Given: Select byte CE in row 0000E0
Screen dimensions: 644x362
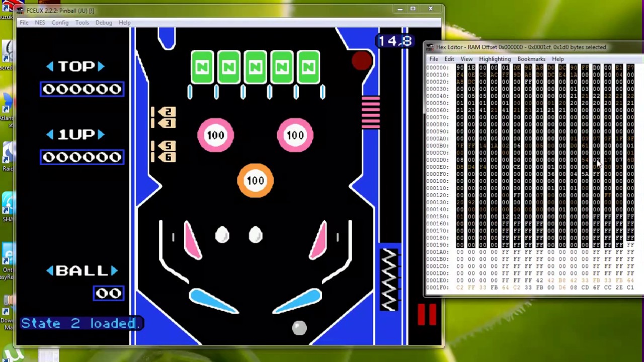Looking at the screenshot, I should [x=517, y=166].
